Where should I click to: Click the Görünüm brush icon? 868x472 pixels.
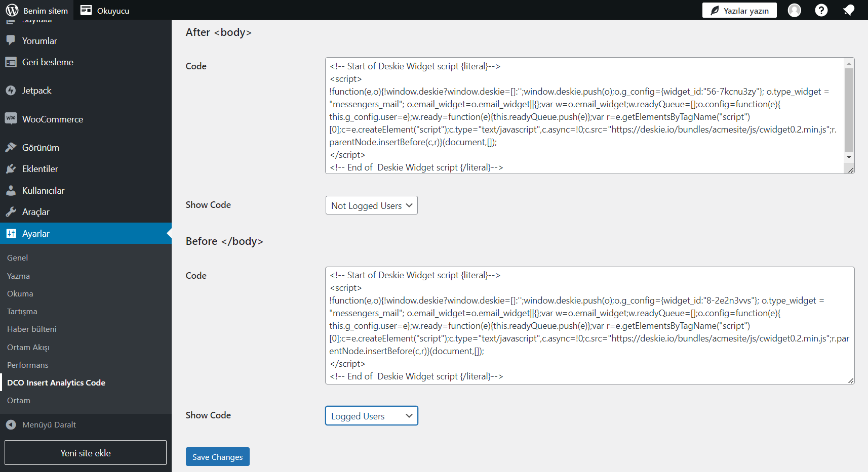pyautogui.click(x=11, y=147)
